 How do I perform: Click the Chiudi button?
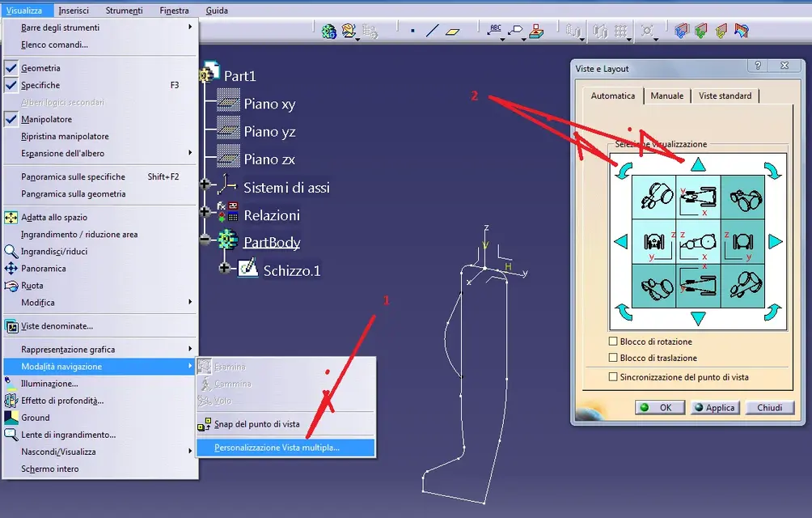point(770,408)
